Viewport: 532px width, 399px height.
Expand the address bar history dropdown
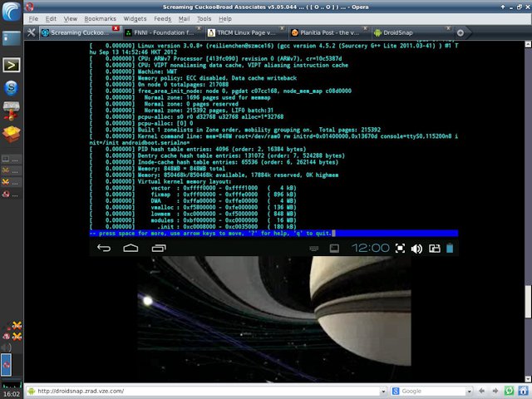(383, 392)
